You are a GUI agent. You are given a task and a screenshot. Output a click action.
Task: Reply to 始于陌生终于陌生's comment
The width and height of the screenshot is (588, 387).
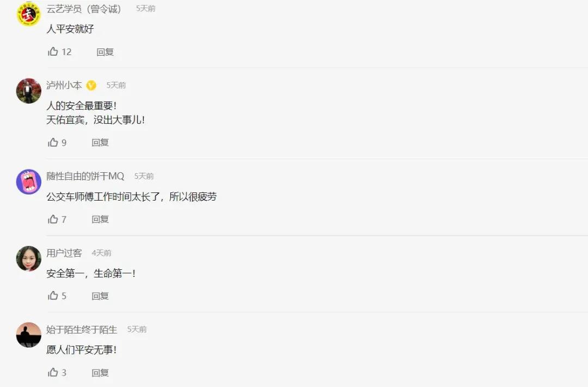coord(100,373)
